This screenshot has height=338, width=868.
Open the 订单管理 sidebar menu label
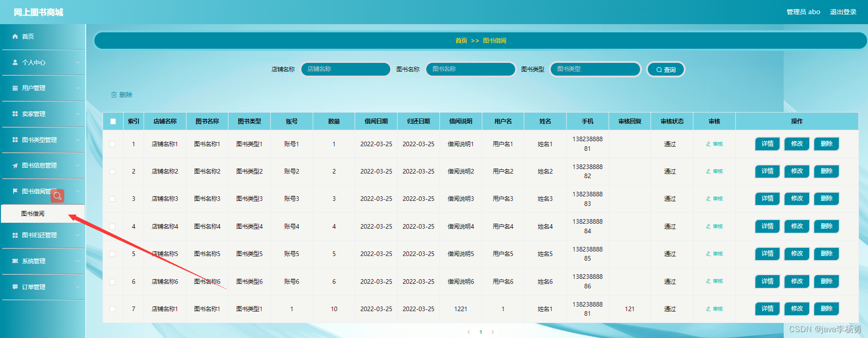[x=34, y=287]
